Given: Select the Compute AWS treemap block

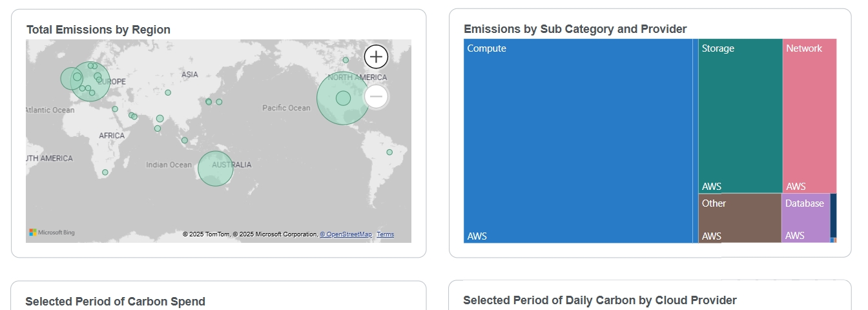Looking at the screenshot, I should pos(578,141).
